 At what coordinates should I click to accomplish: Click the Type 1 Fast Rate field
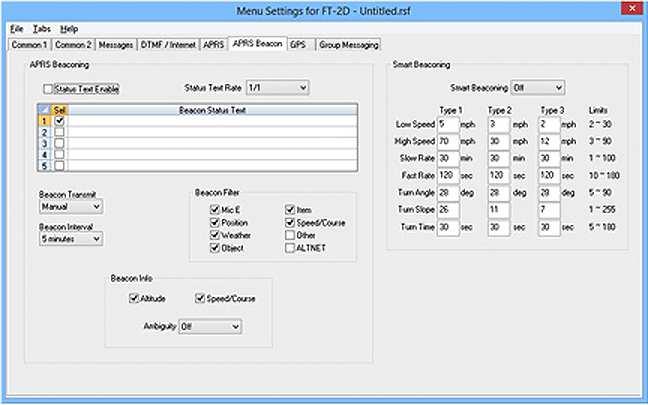448,176
